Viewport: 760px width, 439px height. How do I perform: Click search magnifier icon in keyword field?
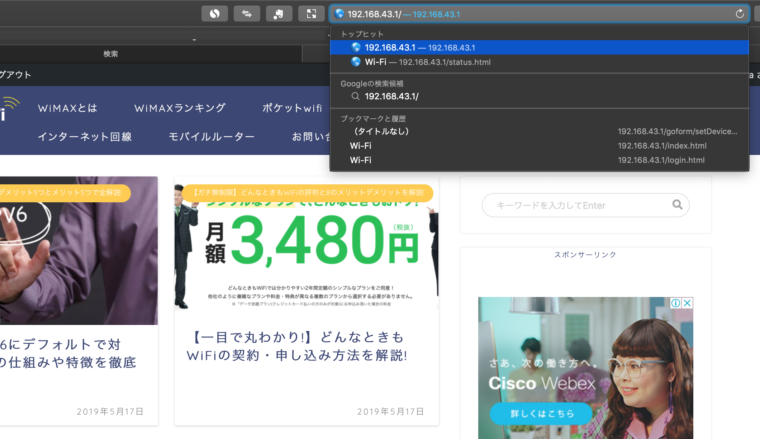pos(677,205)
